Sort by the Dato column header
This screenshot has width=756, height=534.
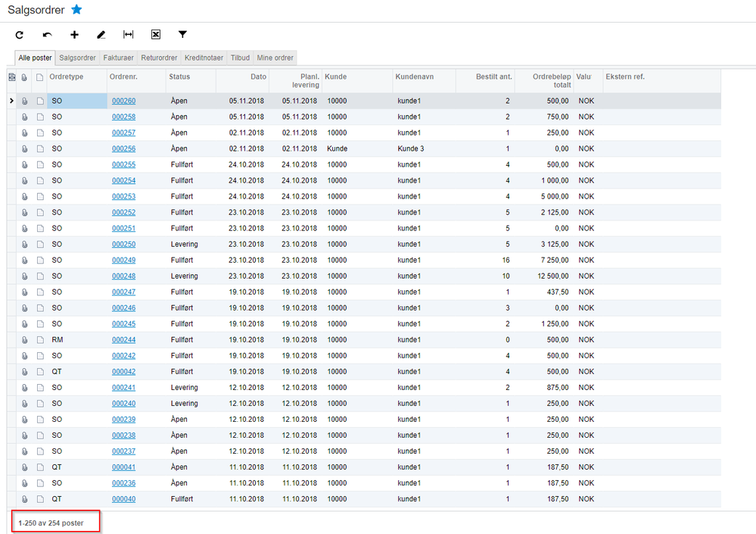point(242,77)
